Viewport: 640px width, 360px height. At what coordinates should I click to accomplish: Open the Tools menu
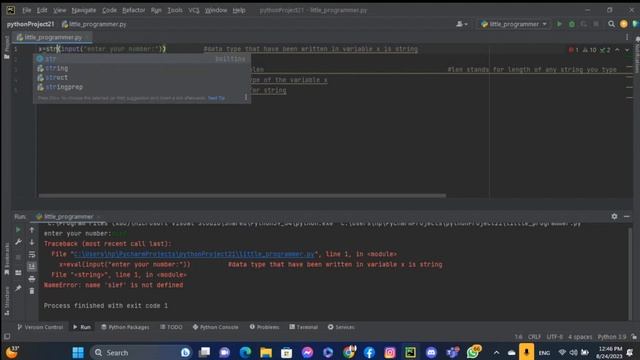[175, 10]
